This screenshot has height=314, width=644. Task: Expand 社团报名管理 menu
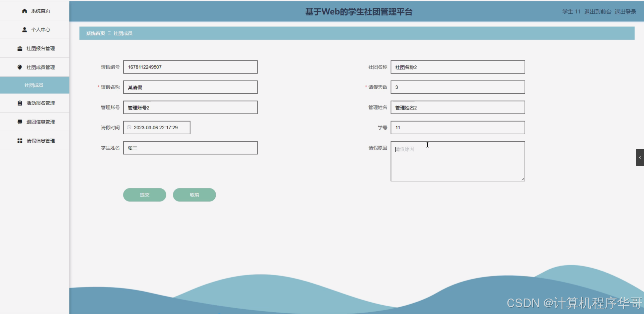(35, 48)
